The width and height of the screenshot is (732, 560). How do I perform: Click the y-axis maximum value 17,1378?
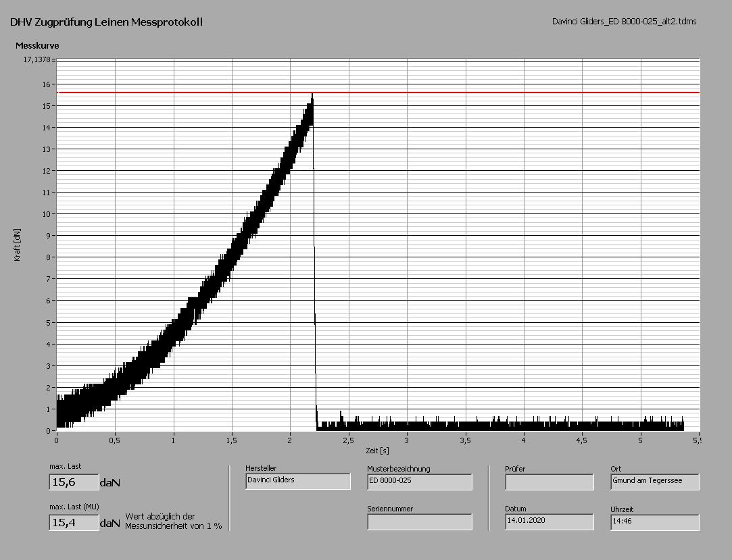37,59
